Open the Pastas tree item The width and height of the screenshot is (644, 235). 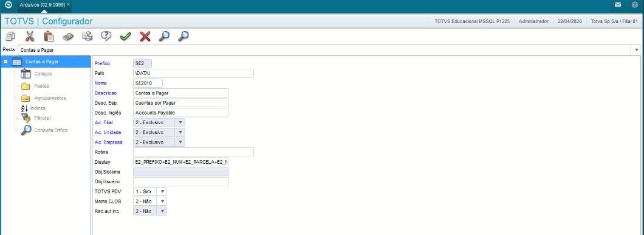pyautogui.click(x=41, y=86)
